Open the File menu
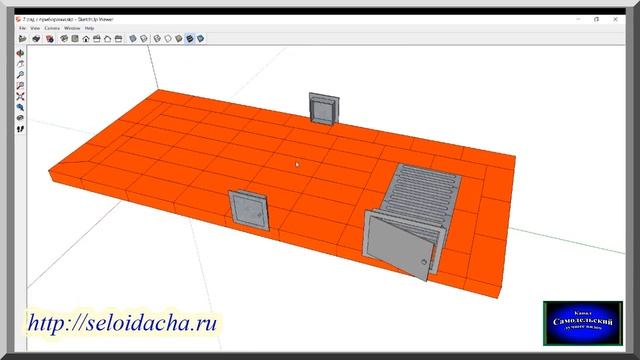 pos(22,28)
